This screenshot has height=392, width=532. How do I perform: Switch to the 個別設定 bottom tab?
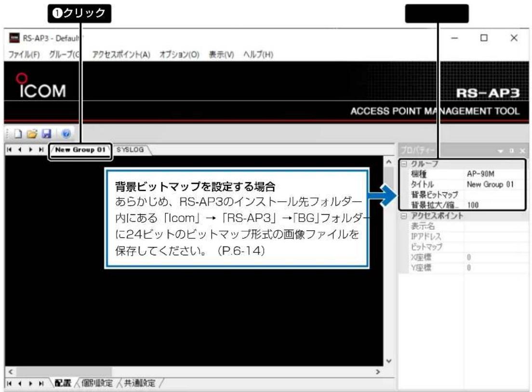point(97,383)
